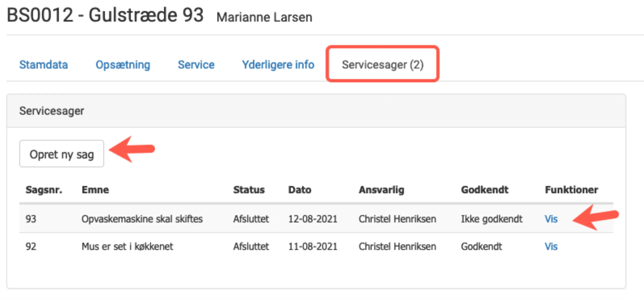Screen dimensions: 644x300
Task: Open Vis for case 93
Action: click(x=551, y=219)
